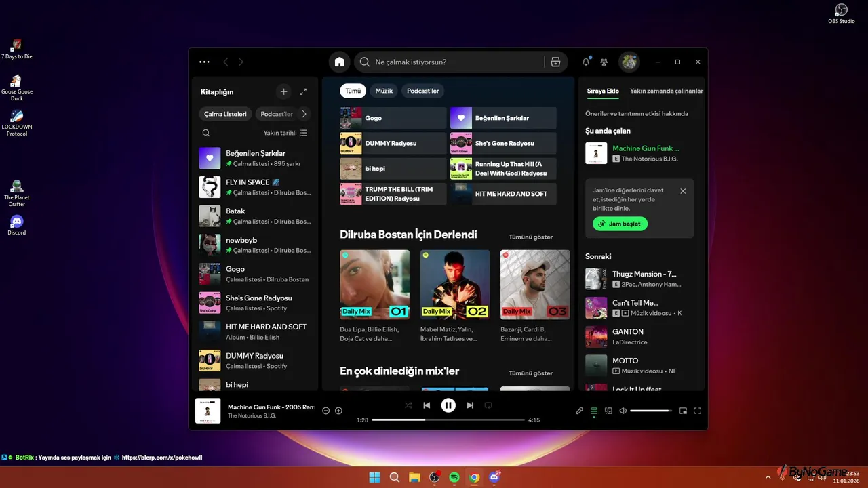Viewport: 868px width, 488px height.
Task: Open newbeyb playlist in library
Action: point(256,245)
